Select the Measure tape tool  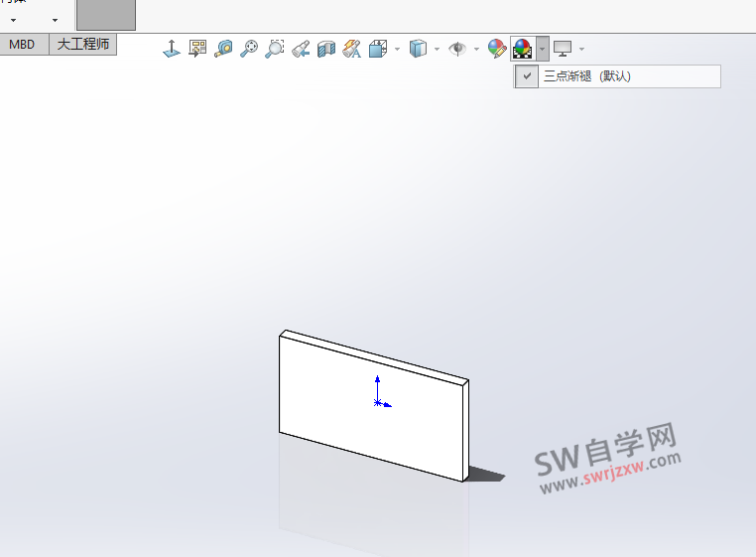coord(223,49)
